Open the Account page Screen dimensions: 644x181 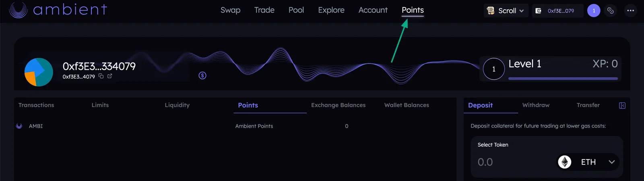point(373,10)
